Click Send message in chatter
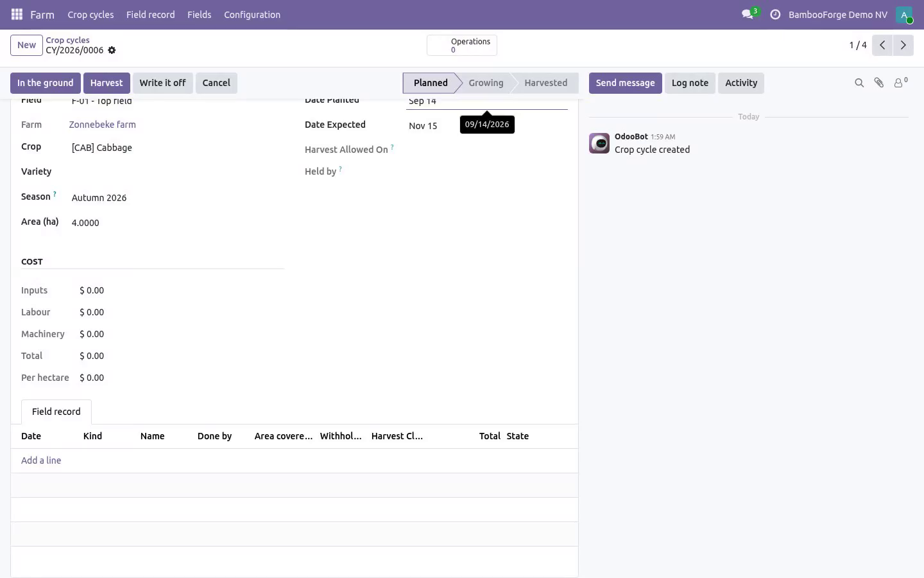 (625, 83)
